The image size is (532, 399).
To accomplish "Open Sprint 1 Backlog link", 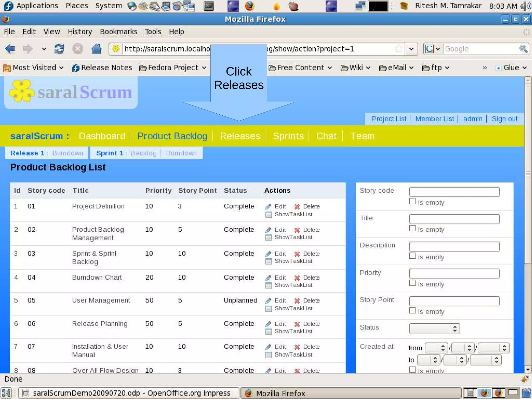I will pyautogui.click(x=144, y=153).
